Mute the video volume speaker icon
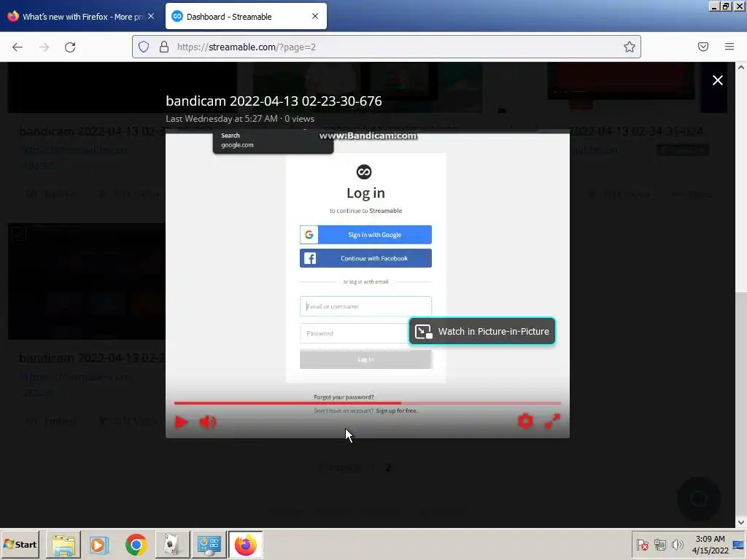The width and height of the screenshot is (747, 560). click(x=208, y=422)
